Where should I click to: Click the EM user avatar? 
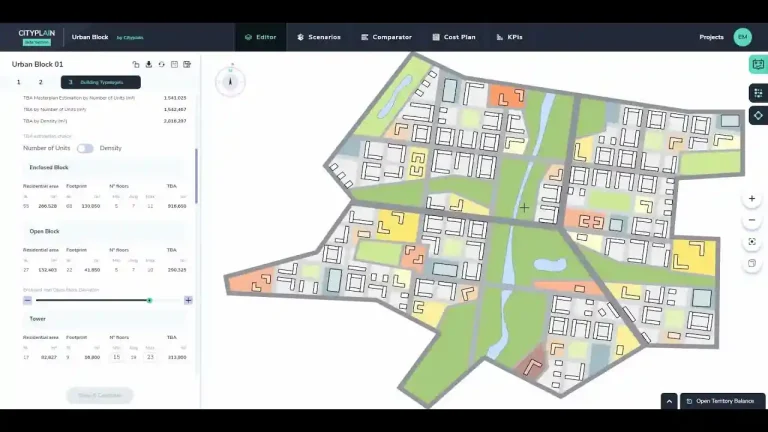742,37
